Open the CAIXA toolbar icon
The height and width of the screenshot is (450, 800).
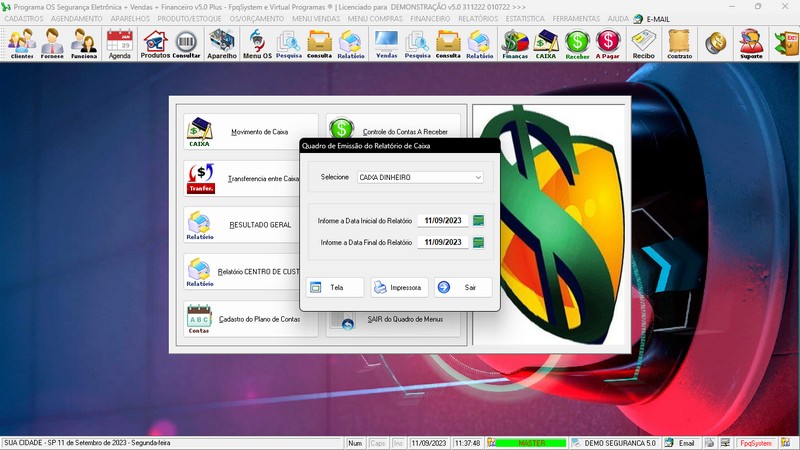pos(546,44)
